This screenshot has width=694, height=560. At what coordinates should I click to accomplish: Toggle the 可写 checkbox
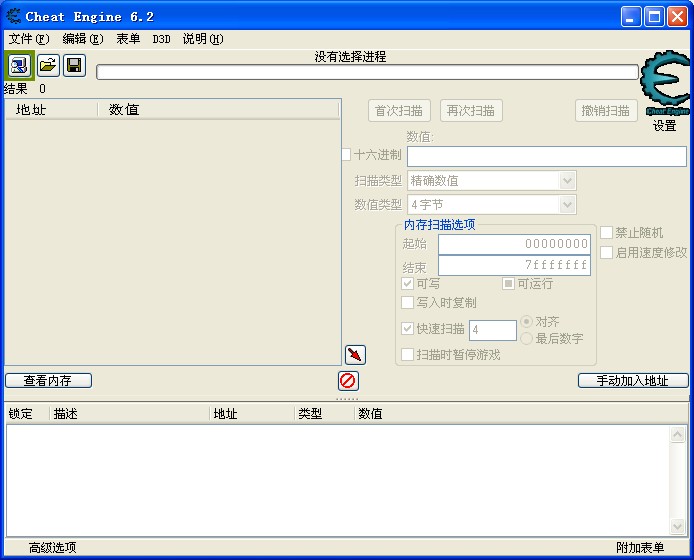[x=407, y=283]
